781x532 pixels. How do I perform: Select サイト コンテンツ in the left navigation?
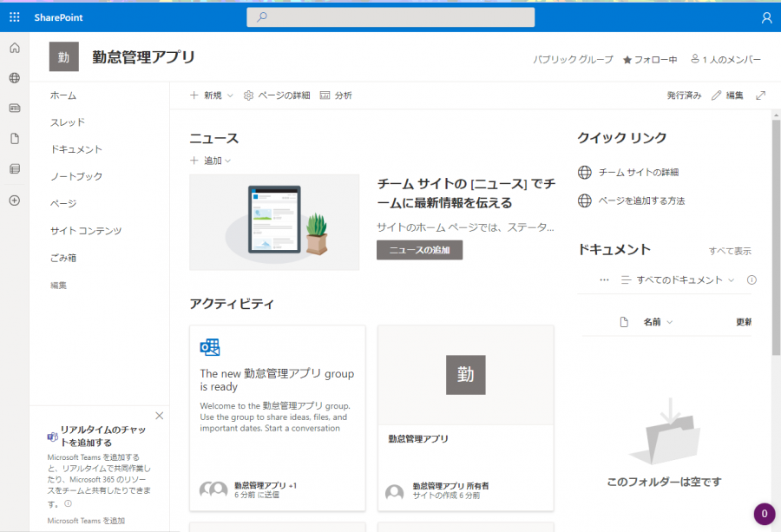[86, 231]
